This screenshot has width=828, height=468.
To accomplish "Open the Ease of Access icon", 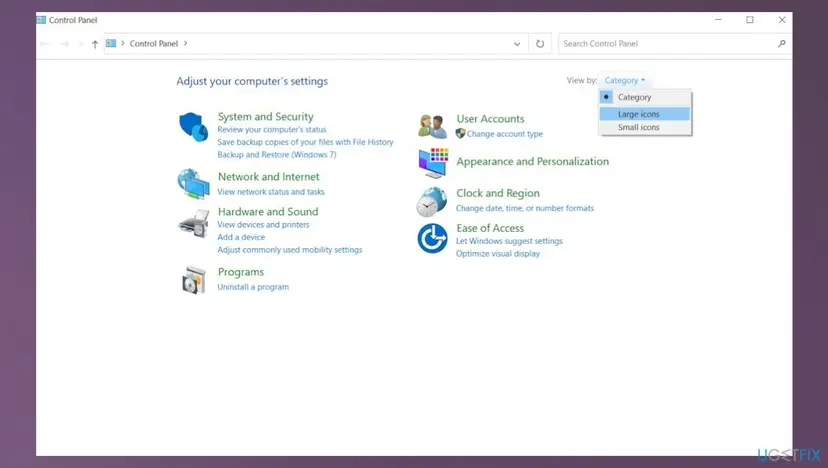I will tap(432, 238).
